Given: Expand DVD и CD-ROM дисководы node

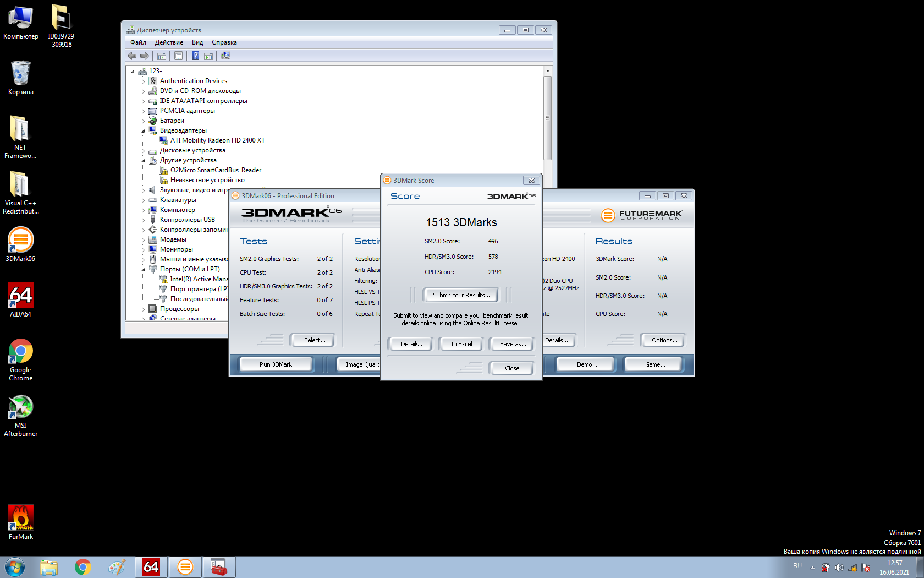Looking at the screenshot, I should (143, 91).
